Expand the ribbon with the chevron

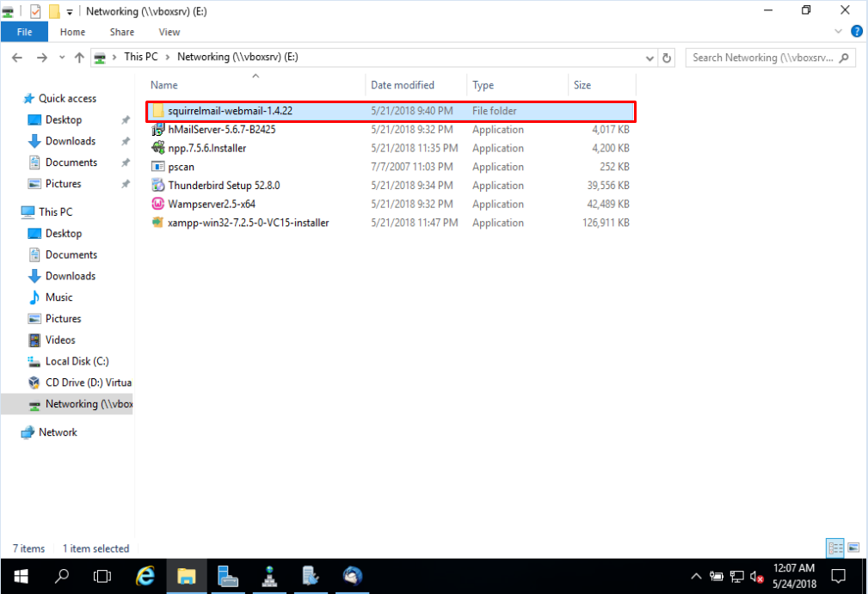coord(838,32)
